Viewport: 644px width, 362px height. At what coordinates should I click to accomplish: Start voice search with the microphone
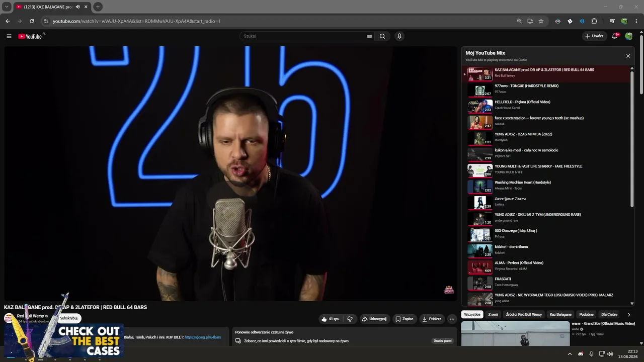[x=399, y=36]
